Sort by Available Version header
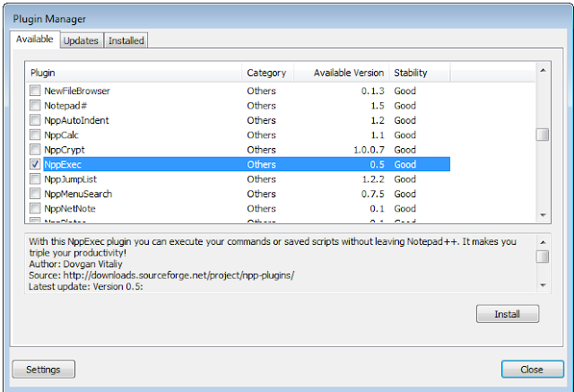This screenshot has height=392, width=574. [x=342, y=73]
